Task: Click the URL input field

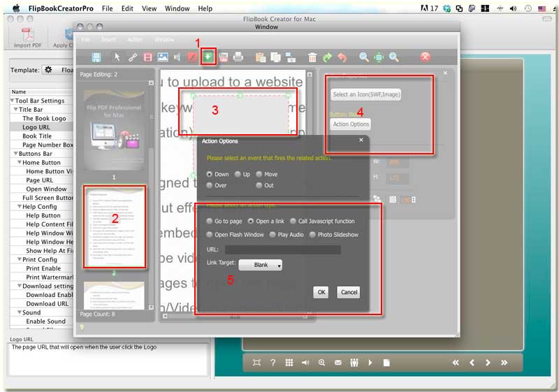Action: (x=283, y=249)
